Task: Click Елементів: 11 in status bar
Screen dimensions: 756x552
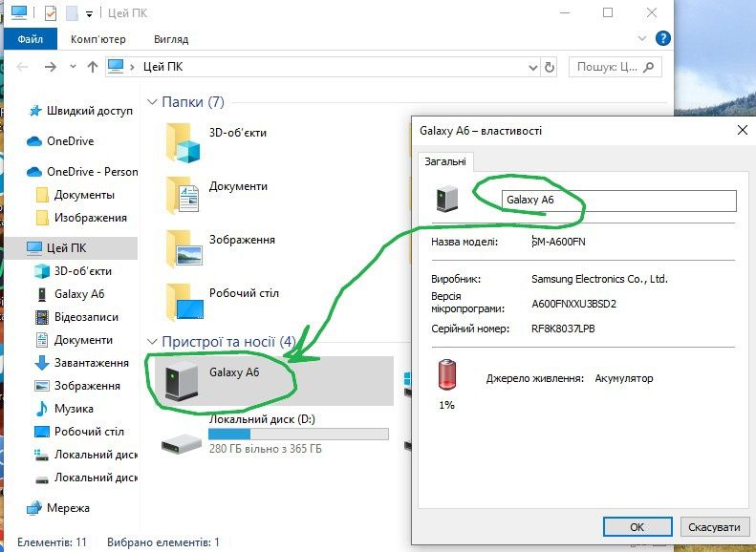Action: click(52, 541)
